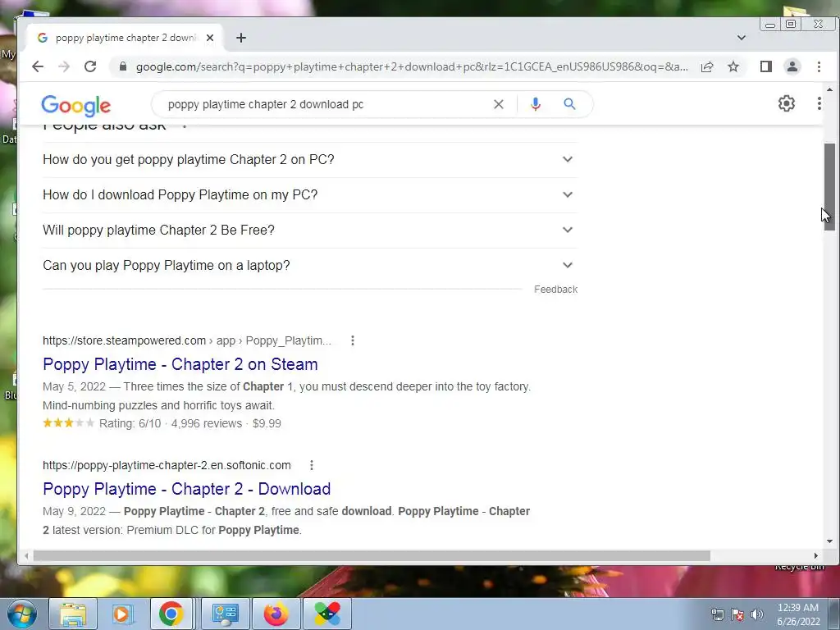Open options dots for Steam result

coord(353,340)
